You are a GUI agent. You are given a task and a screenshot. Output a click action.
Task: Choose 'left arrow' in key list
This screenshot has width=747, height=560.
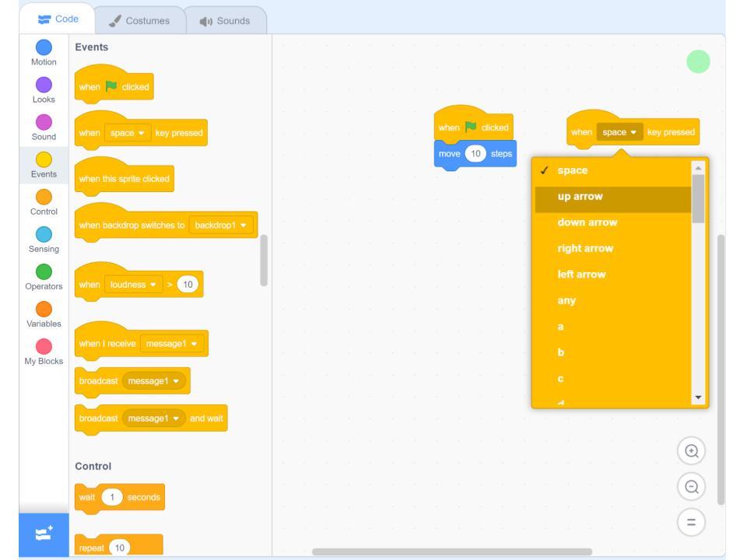(612, 275)
